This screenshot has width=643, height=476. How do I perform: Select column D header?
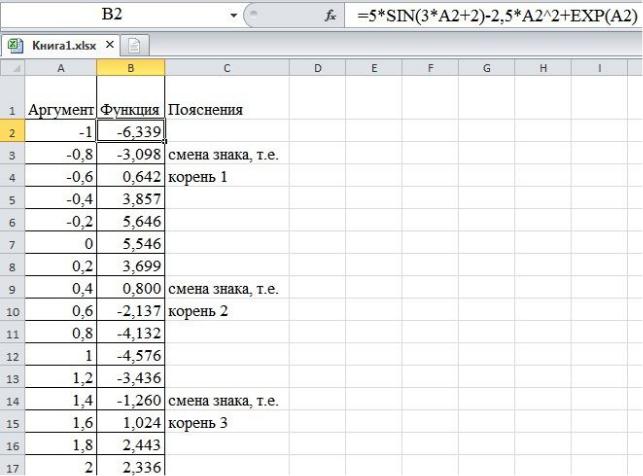pos(317,68)
